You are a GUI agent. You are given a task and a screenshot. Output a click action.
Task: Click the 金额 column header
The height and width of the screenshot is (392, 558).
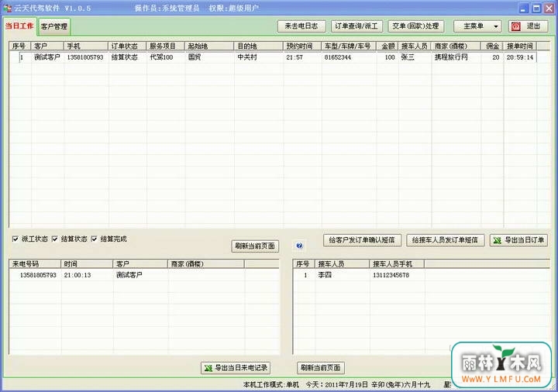click(x=387, y=46)
